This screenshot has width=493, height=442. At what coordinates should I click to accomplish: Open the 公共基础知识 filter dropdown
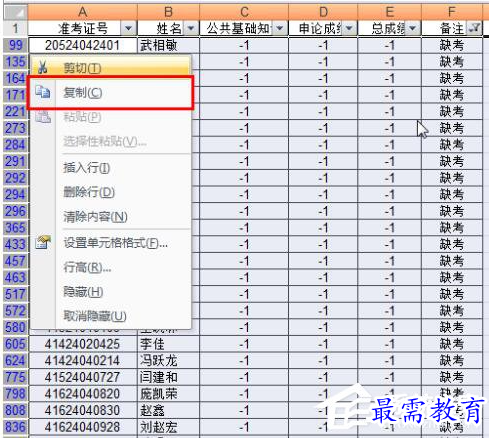[x=280, y=29]
